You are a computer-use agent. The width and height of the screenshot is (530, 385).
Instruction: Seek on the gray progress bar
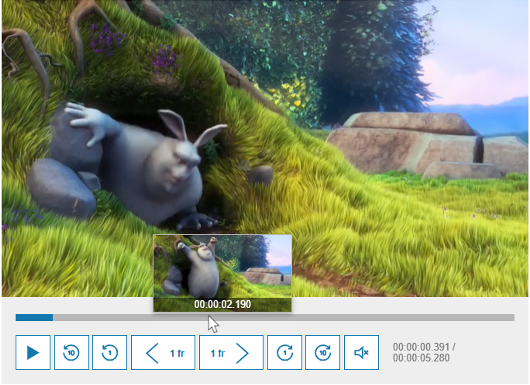click(x=265, y=317)
